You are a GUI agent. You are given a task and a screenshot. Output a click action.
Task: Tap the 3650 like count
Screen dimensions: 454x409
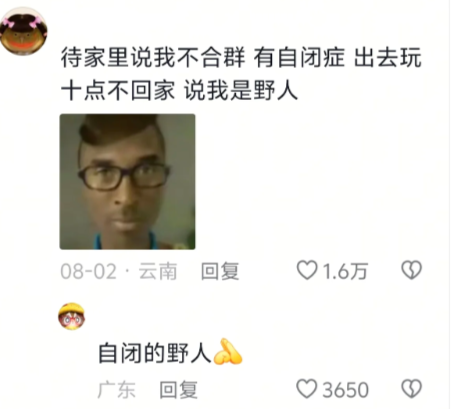click(345, 390)
